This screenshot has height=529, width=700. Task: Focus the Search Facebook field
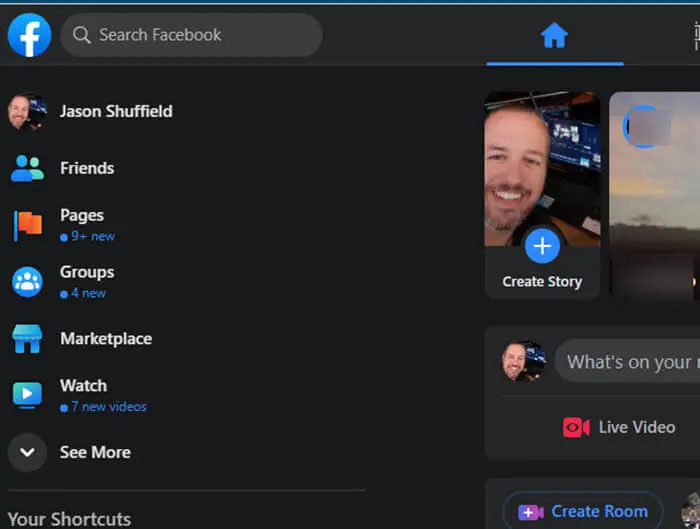point(191,35)
